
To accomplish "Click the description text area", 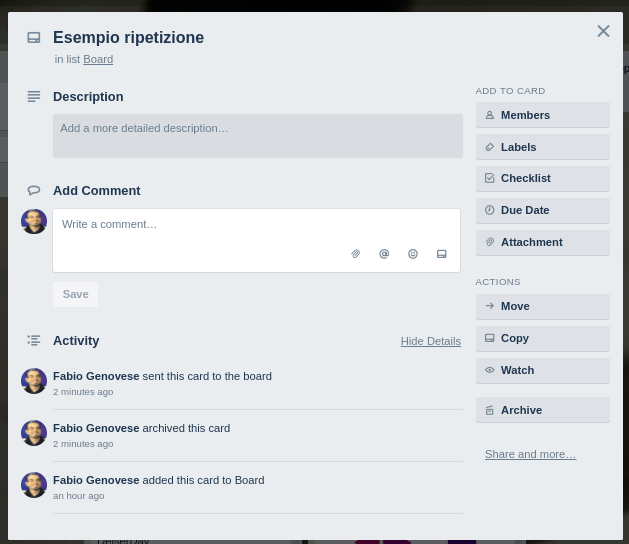I will [x=257, y=135].
